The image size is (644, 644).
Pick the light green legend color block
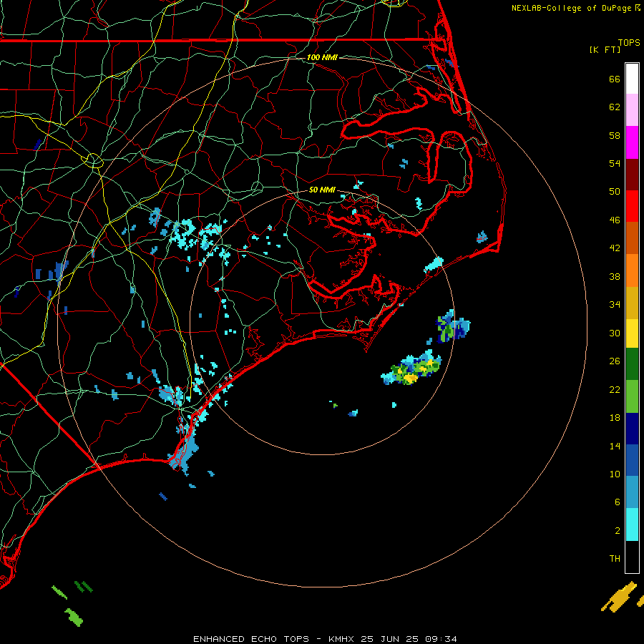point(632,396)
